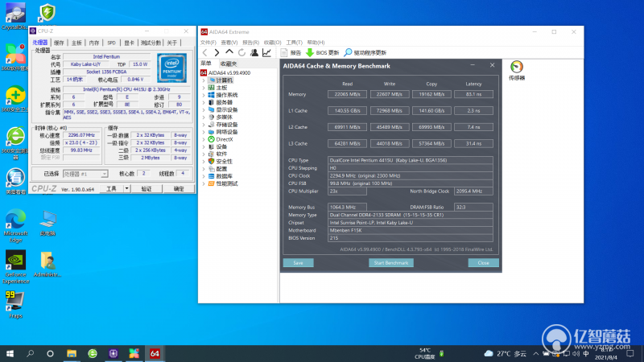This screenshot has height=362, width=644.
Task: Select 网络设备 in the AIDA64 tree
Action: pyautogui.click(x=227, y=132)
